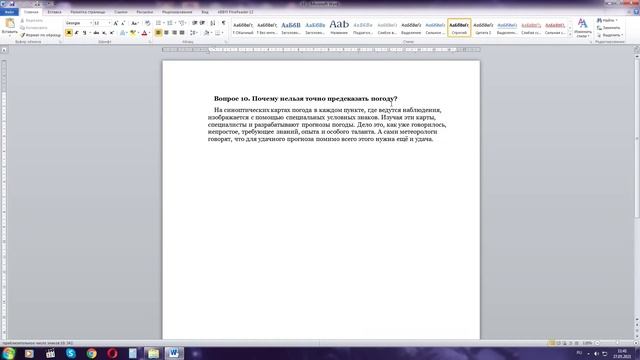Open the font name combo box
640x360 pixels.
(78, 23)
